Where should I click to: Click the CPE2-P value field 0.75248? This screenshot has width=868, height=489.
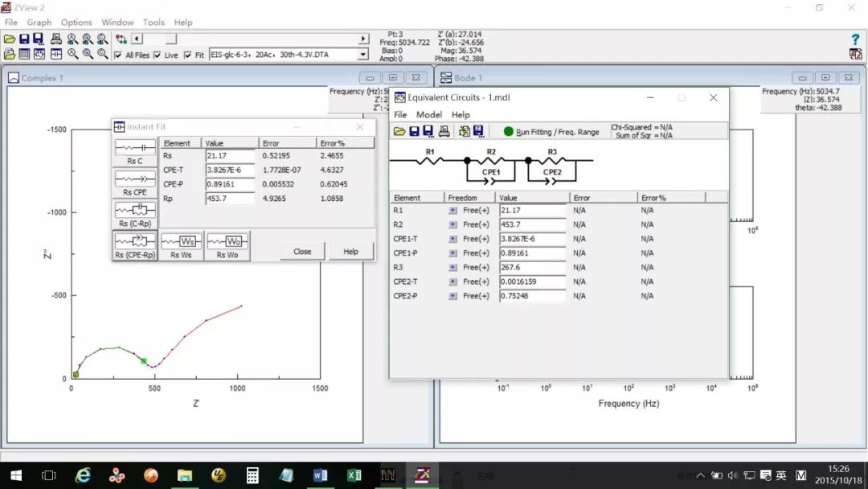[x=532, y=296]
